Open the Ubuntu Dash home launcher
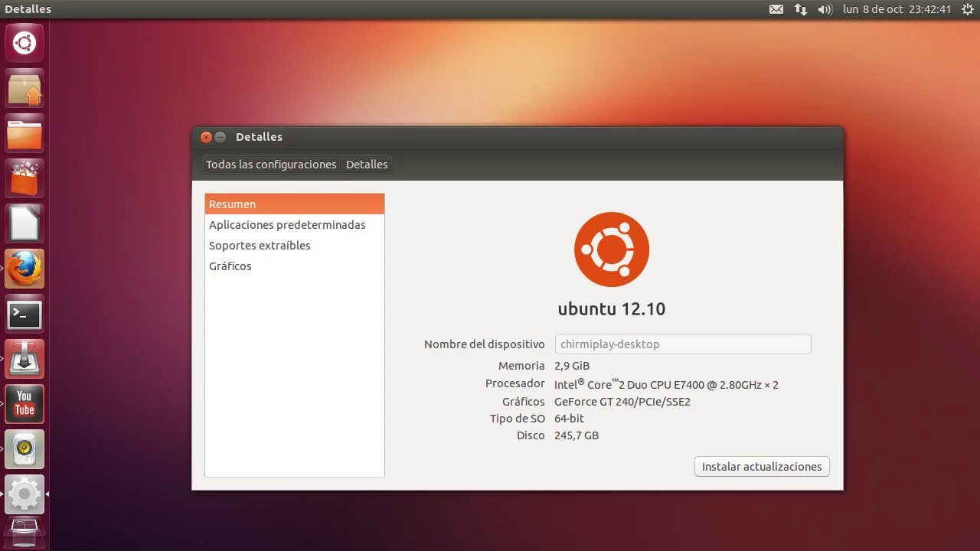This screenshot has height=551, width=980. point(24,43)
